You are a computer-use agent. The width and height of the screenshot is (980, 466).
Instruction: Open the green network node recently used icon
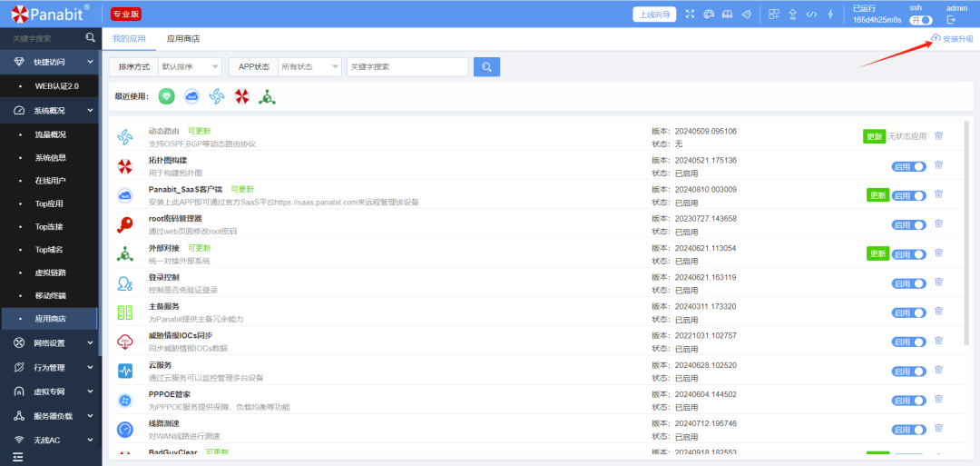coord(268,96)
